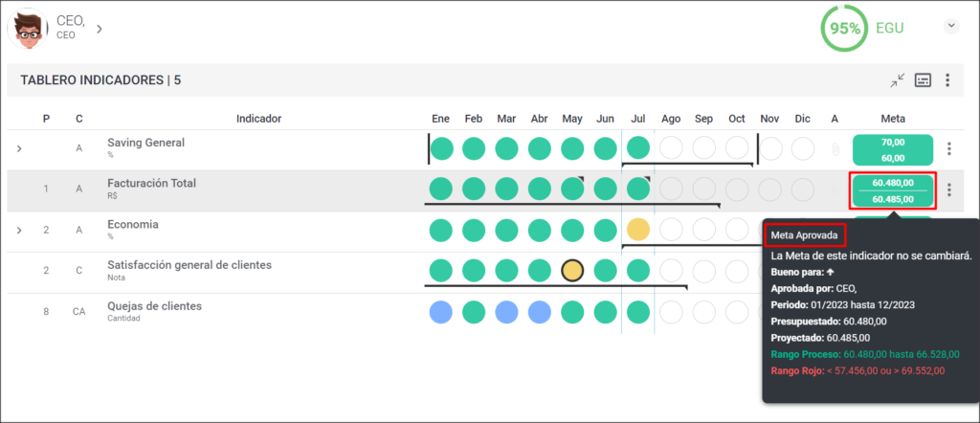Select the yellow July circle for Economia
The width and height of the screenshot is (980, 423).
pos(638,230)
